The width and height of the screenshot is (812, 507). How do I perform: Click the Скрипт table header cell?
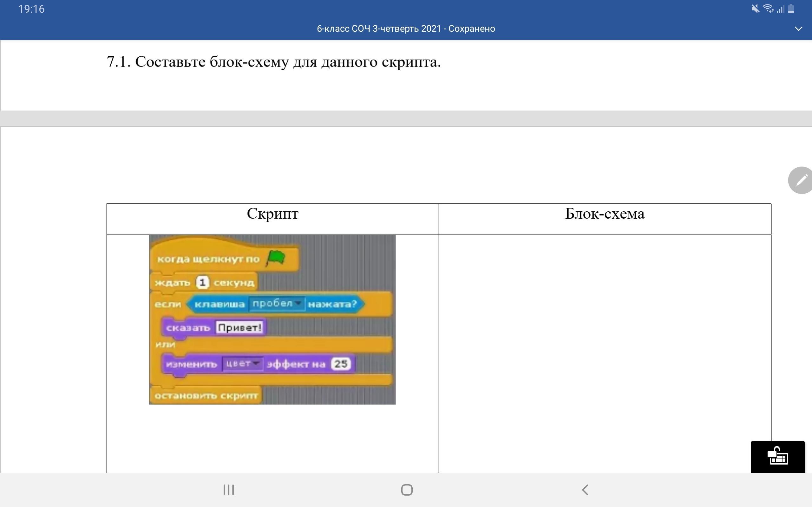272,218
